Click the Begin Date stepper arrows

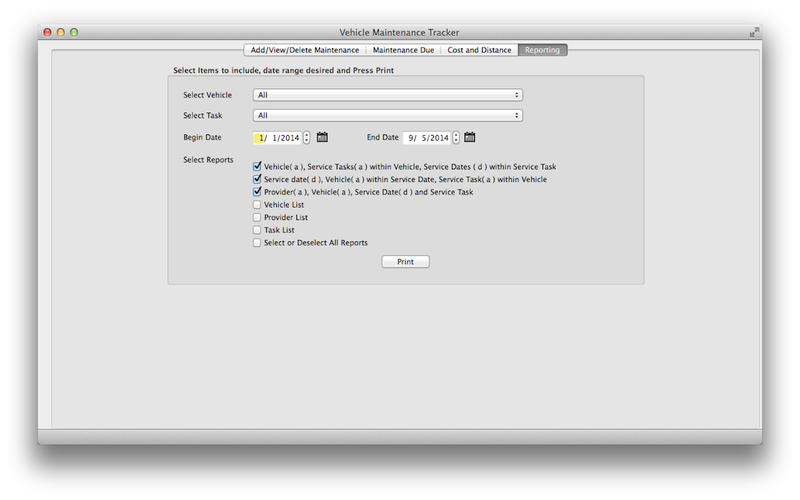306,138
